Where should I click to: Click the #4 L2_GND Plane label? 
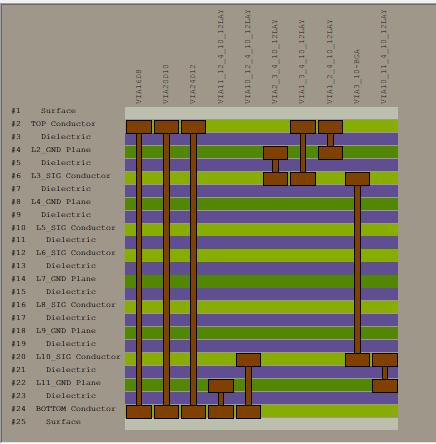click(x=51, y=150)
